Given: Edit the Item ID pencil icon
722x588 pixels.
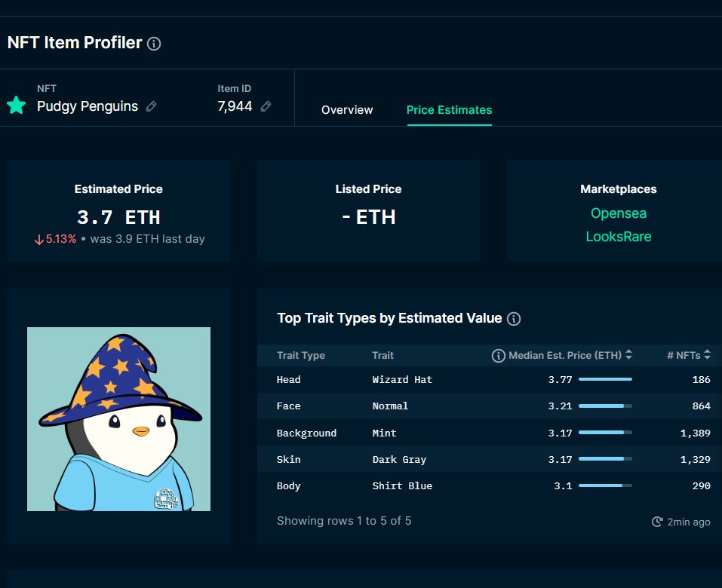Looking at the screenshot, I should point(266,107).
